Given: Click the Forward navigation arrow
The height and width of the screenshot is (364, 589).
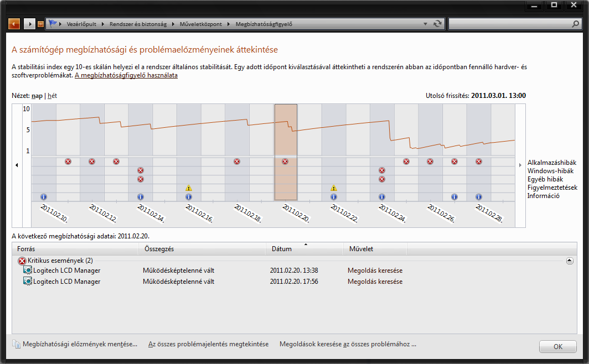Looking at the screenshot, I should click(29, 24).
